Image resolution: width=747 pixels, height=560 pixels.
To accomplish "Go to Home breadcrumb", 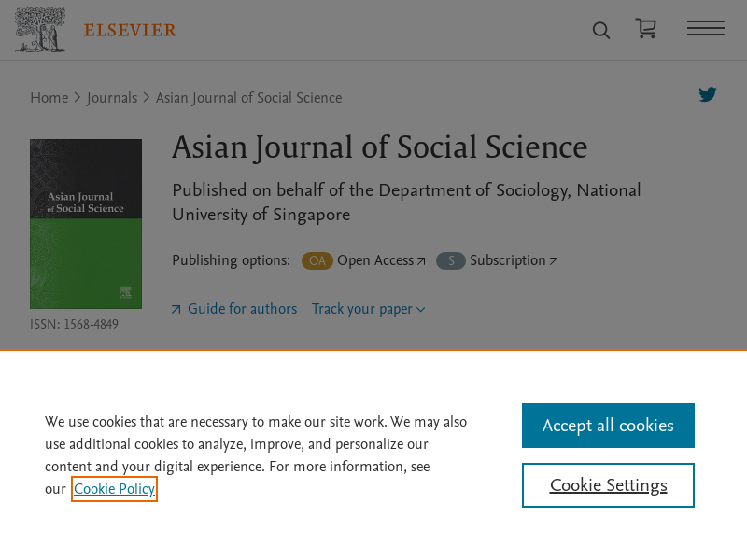I will pyautogui.click(x=49, y=98).
